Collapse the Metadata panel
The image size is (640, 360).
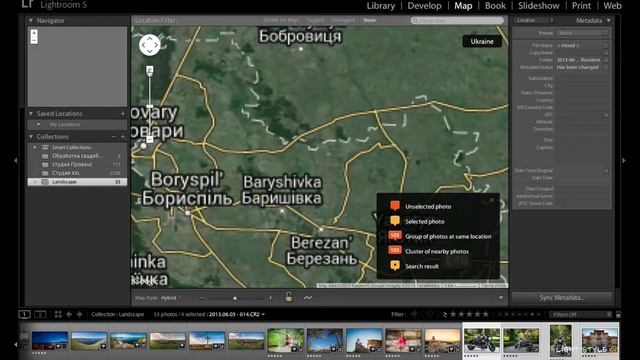pyautogui.click(x=609, y=20)
